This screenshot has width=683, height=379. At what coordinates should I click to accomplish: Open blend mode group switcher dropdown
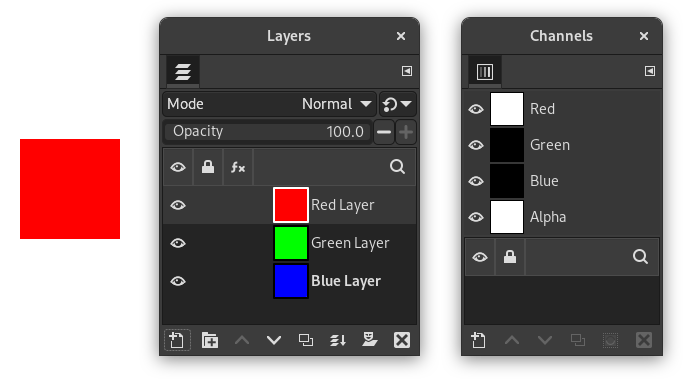(x=397, y=104)
